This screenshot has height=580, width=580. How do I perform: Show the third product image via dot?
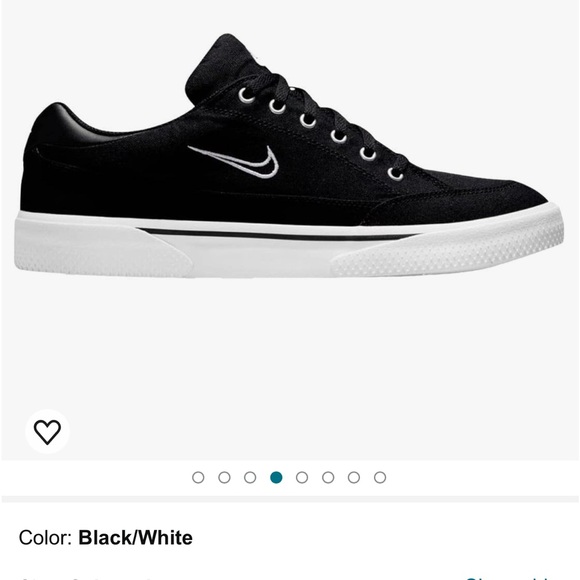click(250, 478)
